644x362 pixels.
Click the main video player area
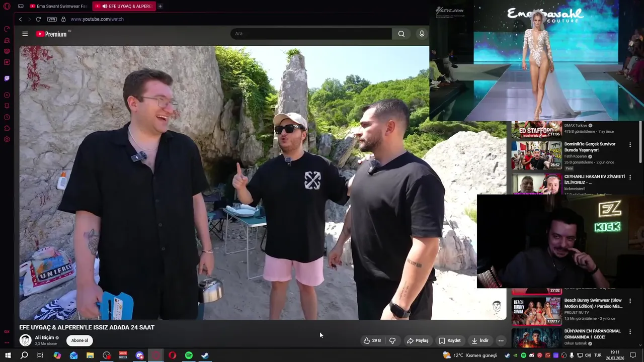point(263,183)
